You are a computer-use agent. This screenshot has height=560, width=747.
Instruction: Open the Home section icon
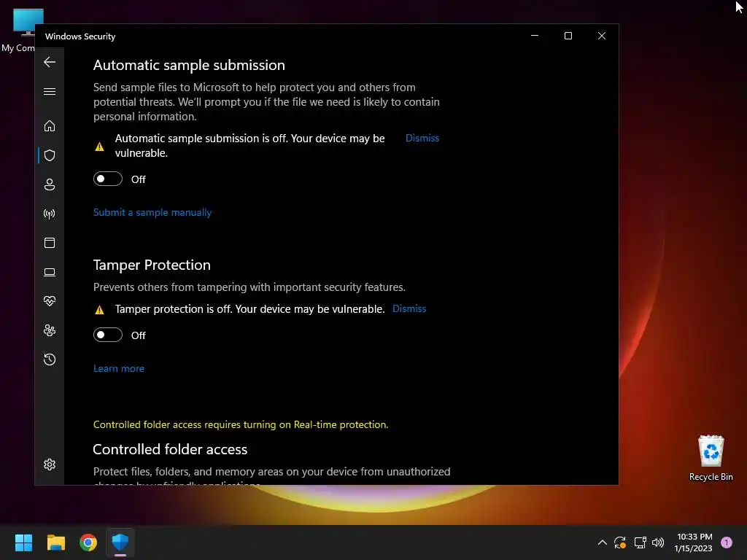(x=50, y=125)
